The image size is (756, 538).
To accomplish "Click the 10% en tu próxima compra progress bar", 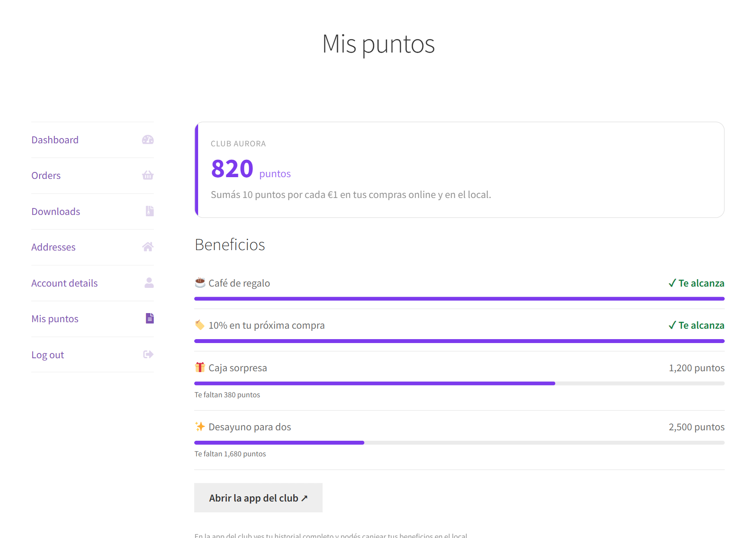I will 459,341.
